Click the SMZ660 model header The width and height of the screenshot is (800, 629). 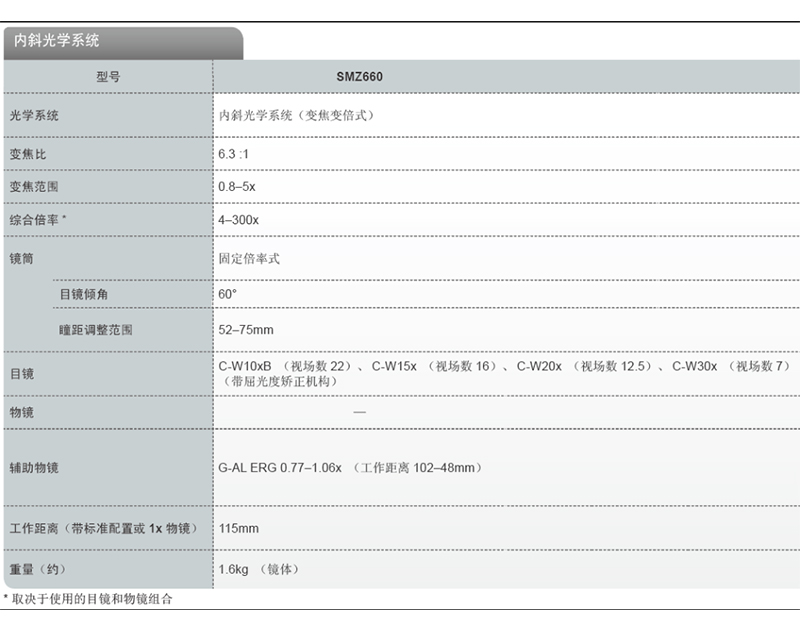(x=359, y=77)
